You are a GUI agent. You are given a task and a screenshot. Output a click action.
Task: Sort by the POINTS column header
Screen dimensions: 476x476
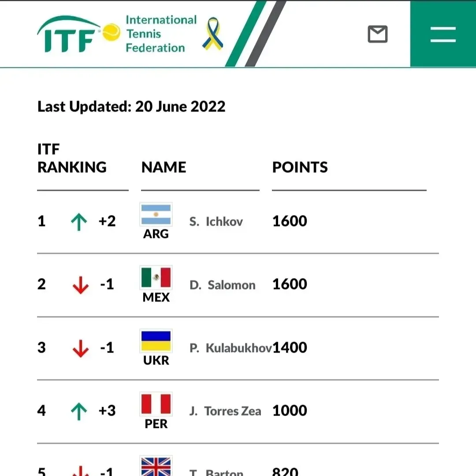click(x=300, y=167)
